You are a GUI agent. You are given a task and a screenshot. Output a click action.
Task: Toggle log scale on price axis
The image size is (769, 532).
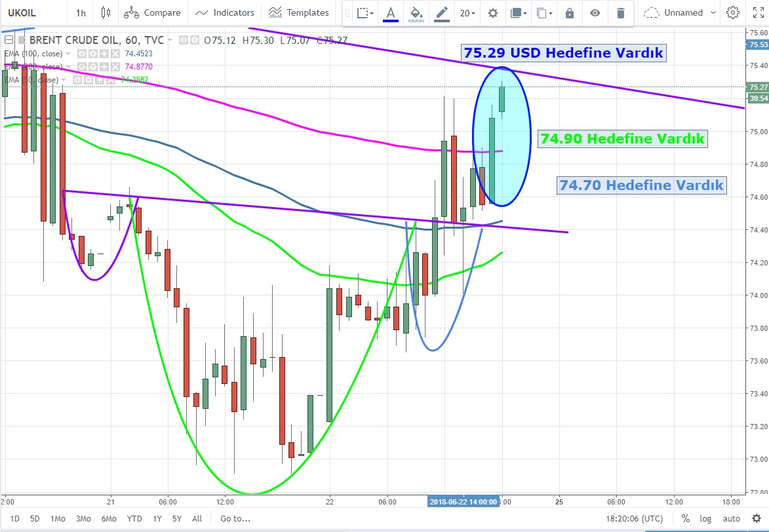(705, 518)
